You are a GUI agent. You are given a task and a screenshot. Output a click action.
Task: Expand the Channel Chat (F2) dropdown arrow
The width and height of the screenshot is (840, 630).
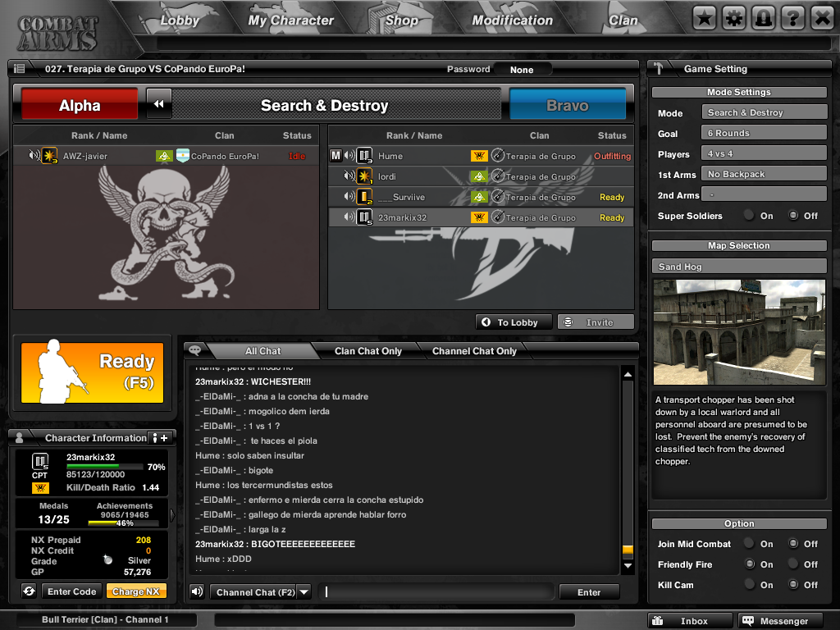click(304, 592)
